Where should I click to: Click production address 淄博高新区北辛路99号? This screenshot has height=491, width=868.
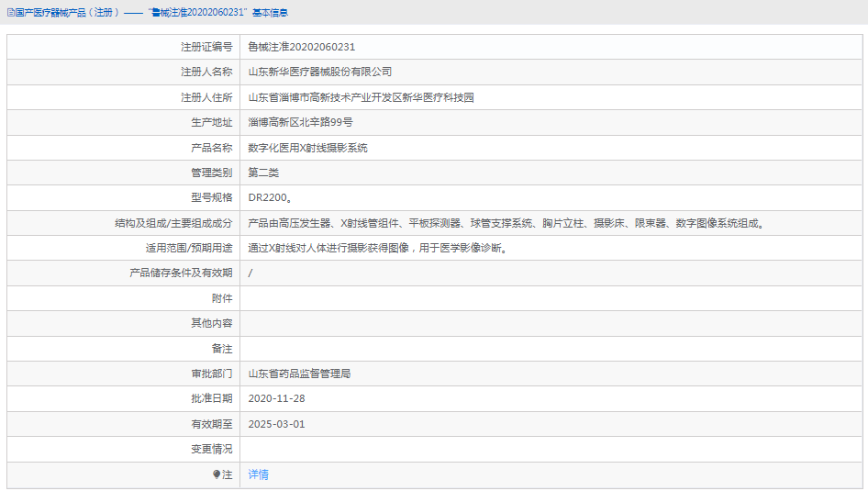click(300, 122)
